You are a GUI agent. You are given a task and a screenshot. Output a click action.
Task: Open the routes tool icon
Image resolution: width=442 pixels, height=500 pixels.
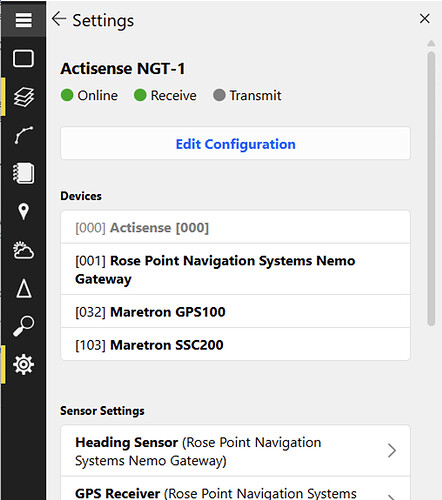23,135
